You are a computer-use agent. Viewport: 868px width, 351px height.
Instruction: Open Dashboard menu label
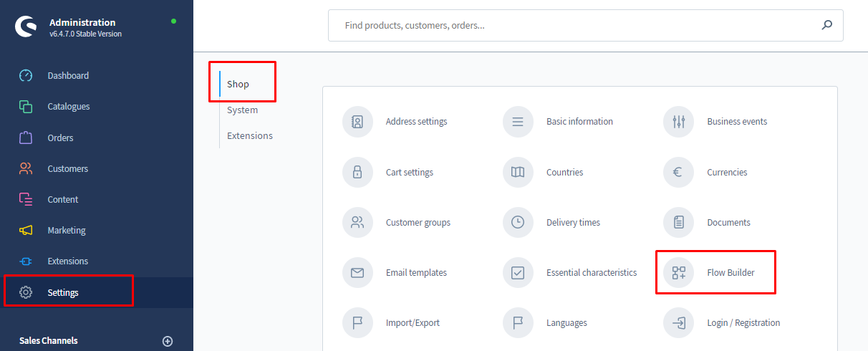click(68, 75)
